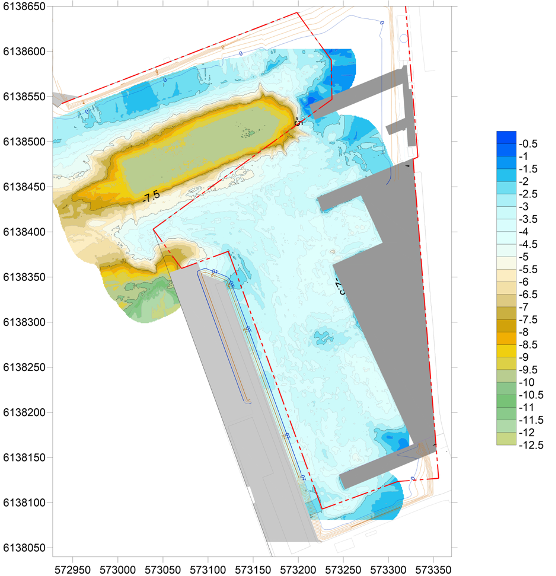Click the 6138400 northing axis label
The height and width of the screenshot is (576, 556).
[24, 232]
